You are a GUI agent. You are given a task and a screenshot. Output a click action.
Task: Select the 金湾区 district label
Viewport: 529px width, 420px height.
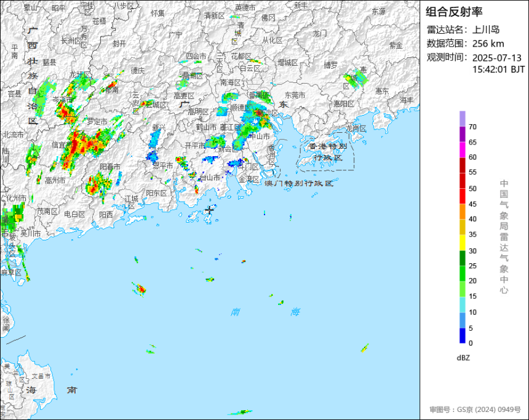coord(249,179)
